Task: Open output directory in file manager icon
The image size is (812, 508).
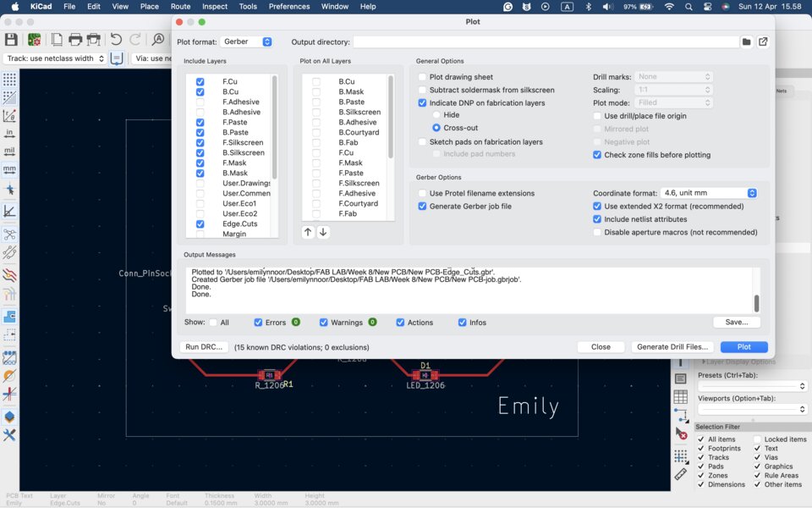Action: (x=763, y=42)
